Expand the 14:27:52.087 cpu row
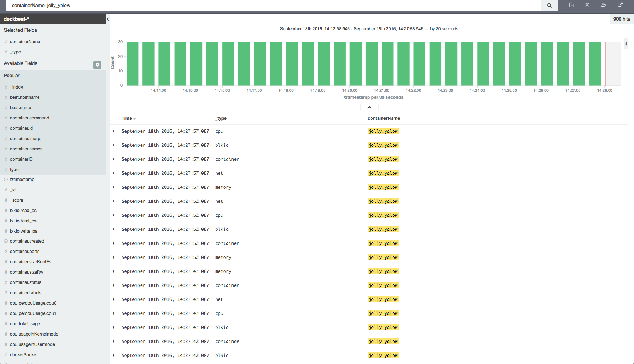634x364 pixels. tap(114, 215)
